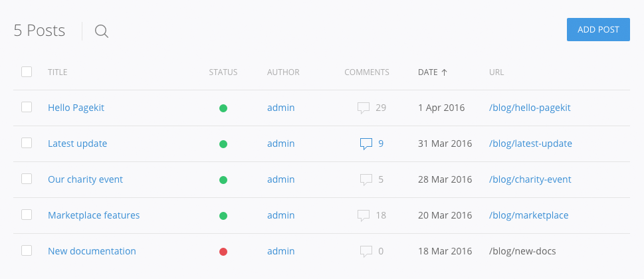Toggle published status of Marketplace features
The width and height of the screenshot is (644, 279).
(223, 216)
